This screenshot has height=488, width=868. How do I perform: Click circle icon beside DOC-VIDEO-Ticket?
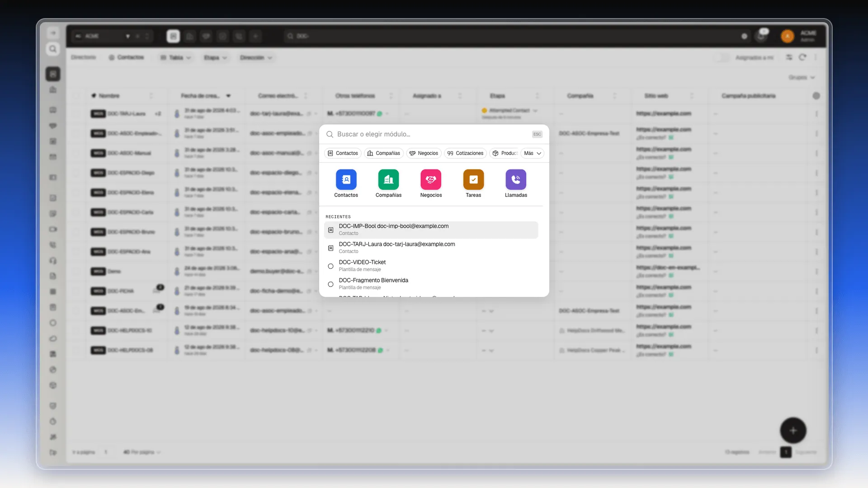pos(330,266)
